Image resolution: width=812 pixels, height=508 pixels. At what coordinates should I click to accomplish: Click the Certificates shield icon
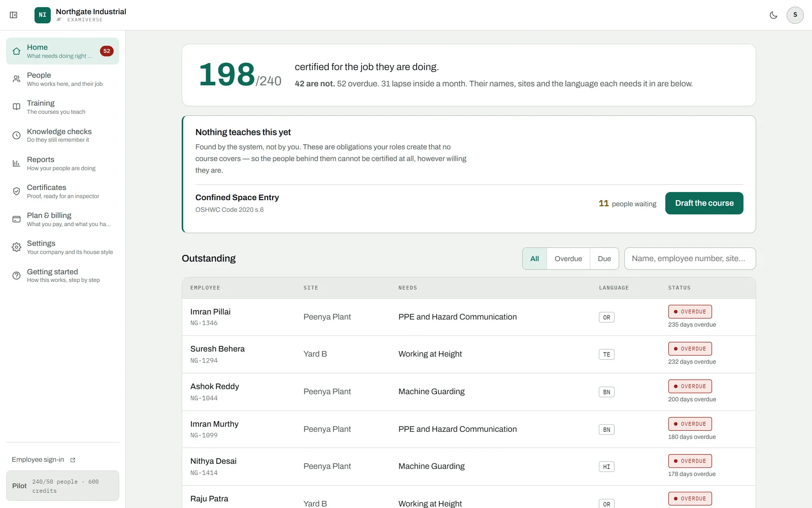click(16, 192)
